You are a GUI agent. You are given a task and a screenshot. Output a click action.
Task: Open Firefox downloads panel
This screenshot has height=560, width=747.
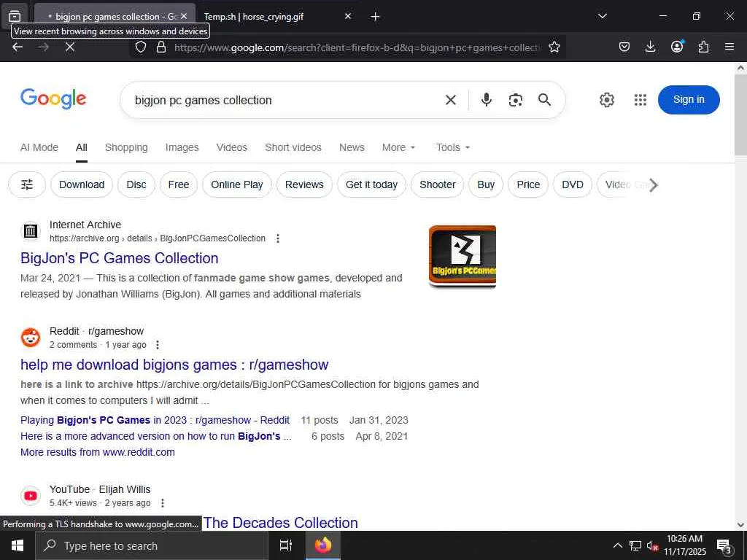tap(650, 47)
